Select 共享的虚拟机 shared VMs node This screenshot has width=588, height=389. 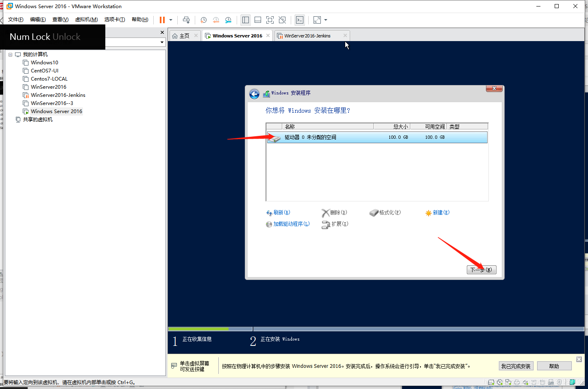(x=37, y=120)
